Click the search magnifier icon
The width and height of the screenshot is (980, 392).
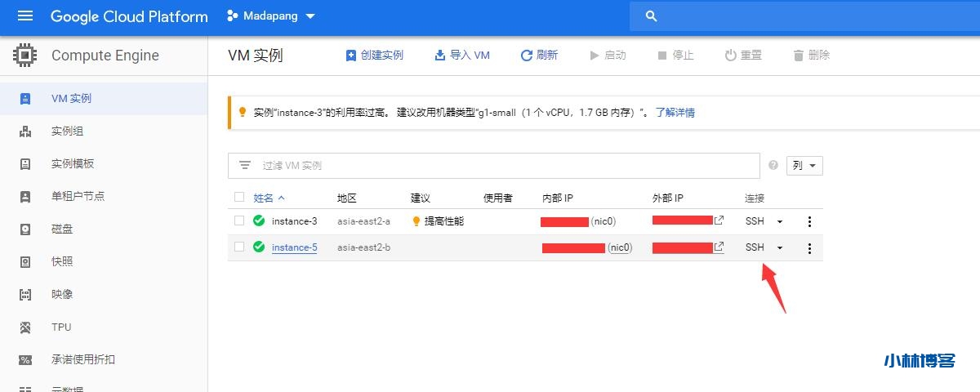tap(651, 16)
